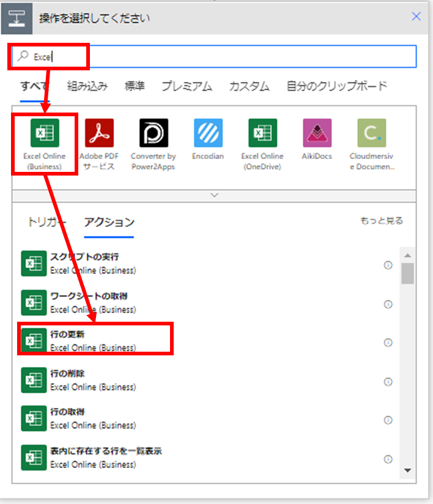Choose the 行の更新 action
The width and height of the screenshot is (433, 504).
(x=205, y=341)
